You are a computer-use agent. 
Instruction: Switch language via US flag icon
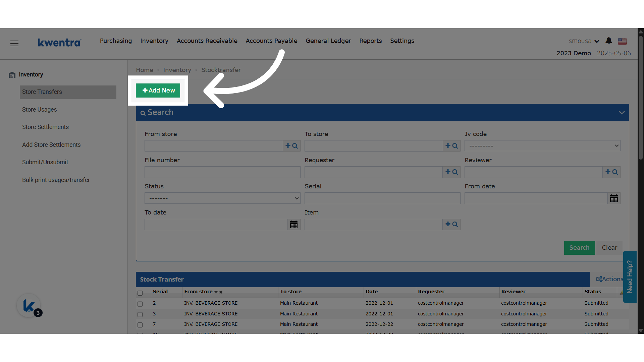click(x=623, y=41)
